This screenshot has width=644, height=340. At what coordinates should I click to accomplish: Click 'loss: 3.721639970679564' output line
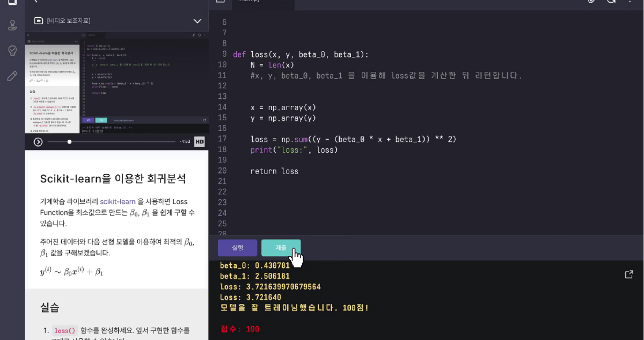tap(270, 287)
